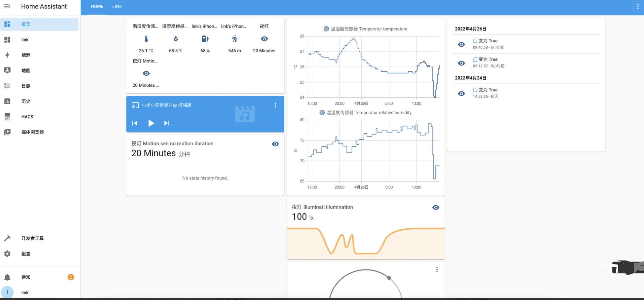This screenshot has height=300, width=644.
Task: Collapse the sidebar with the hamburger icon
Action: point(7,6)
